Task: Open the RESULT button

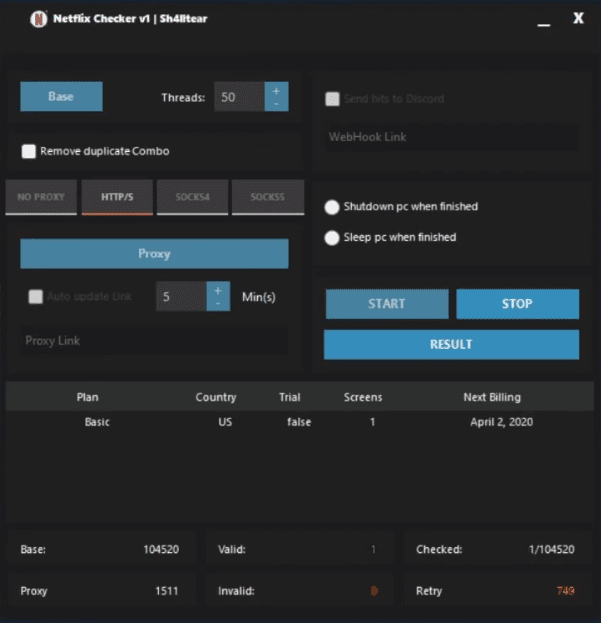Action: [451, 344]
